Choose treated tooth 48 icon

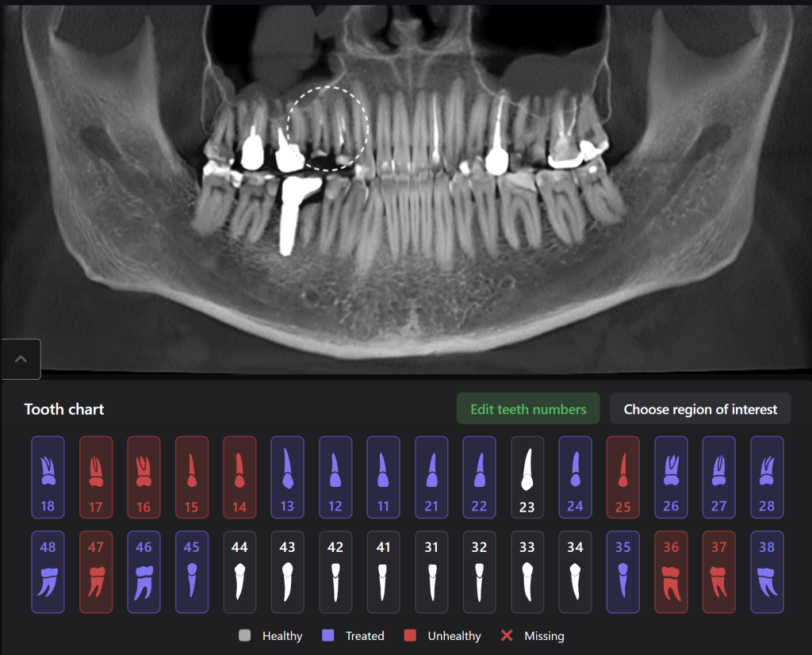pyautogui.click(x=48, y=572)
